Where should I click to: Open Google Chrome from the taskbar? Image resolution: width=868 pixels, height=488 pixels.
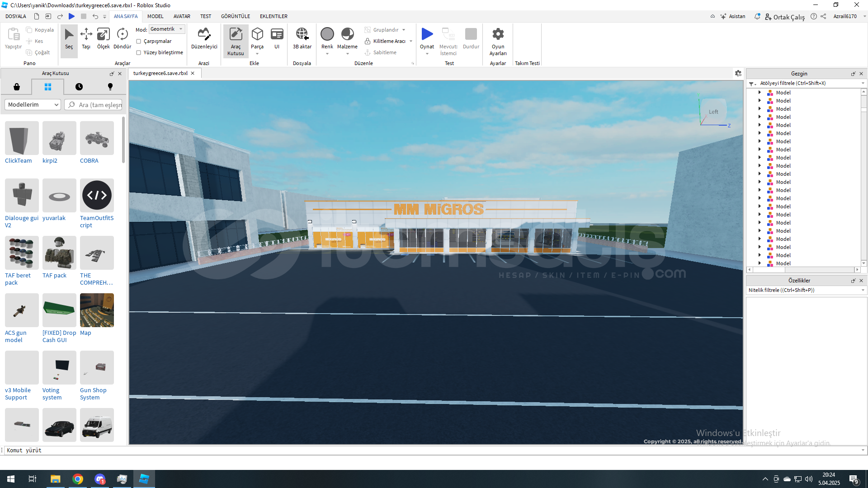(78, 479)
